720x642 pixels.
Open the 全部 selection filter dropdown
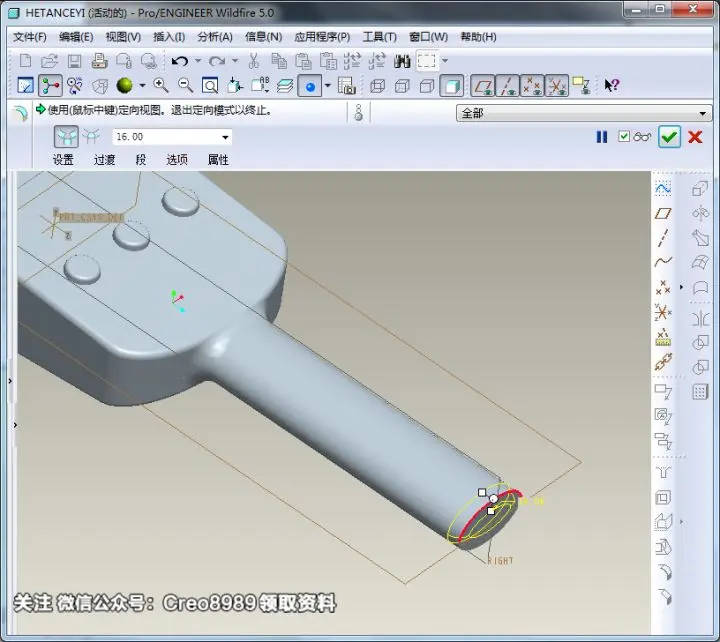tap(584, 113)
